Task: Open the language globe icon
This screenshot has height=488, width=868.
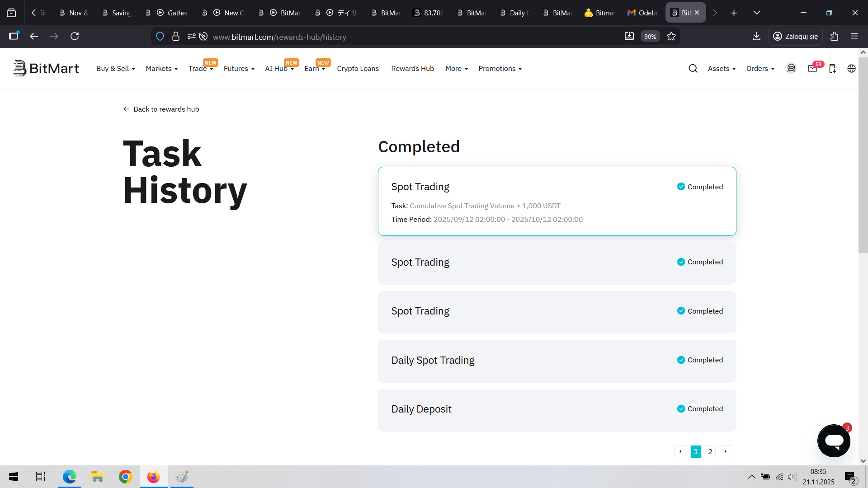Action: pos(851,69)
